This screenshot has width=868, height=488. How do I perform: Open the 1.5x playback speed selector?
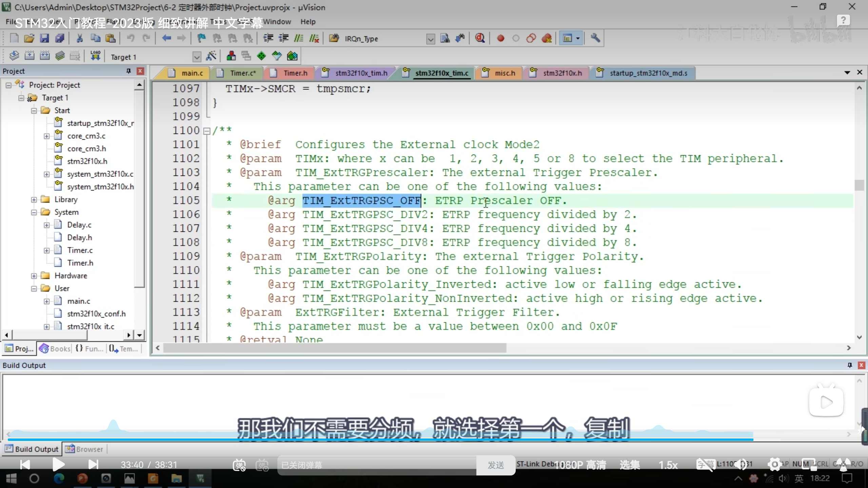pyautogui.click(x=668, y=465)
